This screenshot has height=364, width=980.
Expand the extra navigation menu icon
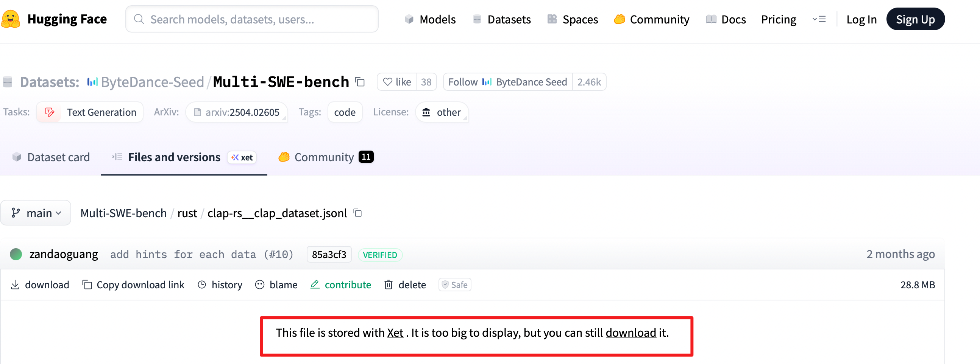[x=819, y=19]
